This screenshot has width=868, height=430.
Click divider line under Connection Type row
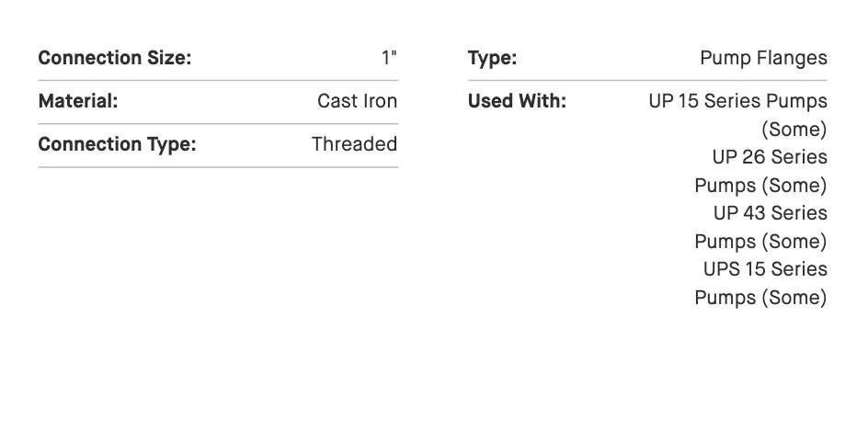(218, 167)
